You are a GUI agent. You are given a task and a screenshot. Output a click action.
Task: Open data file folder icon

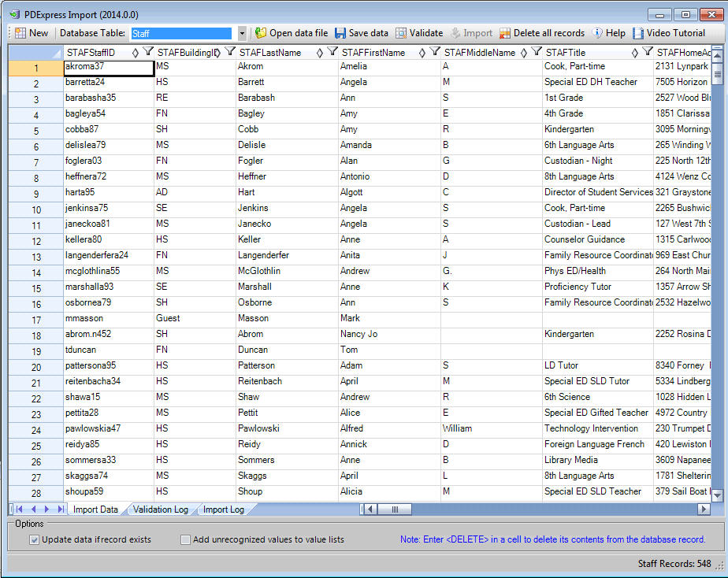click(x=261, y=33)
